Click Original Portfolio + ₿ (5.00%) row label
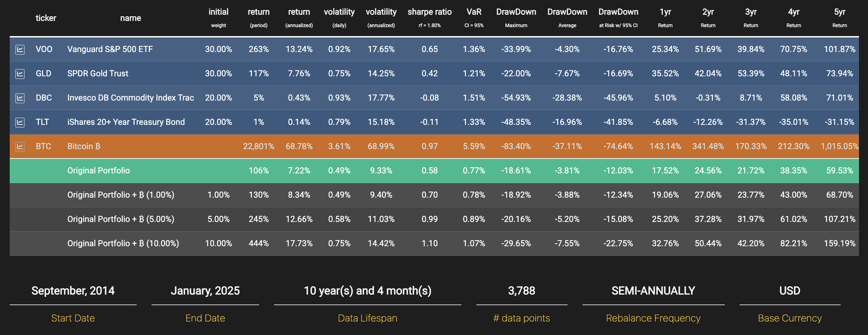 pos(121,219)
